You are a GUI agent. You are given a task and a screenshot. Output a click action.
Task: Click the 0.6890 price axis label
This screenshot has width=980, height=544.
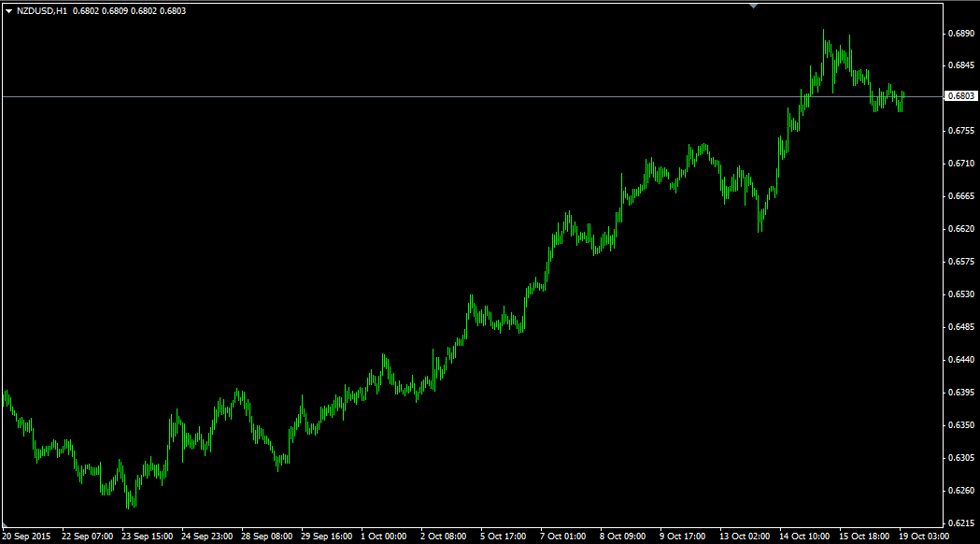961,33
